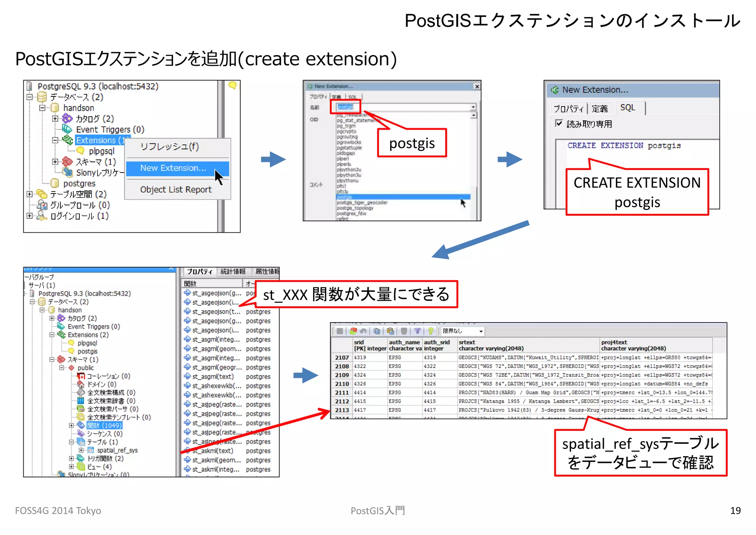Click the 関数 (1049) icon in bottom tree
Image resolution: width=756 pixels, height=535 pixels.
point(81,425)
